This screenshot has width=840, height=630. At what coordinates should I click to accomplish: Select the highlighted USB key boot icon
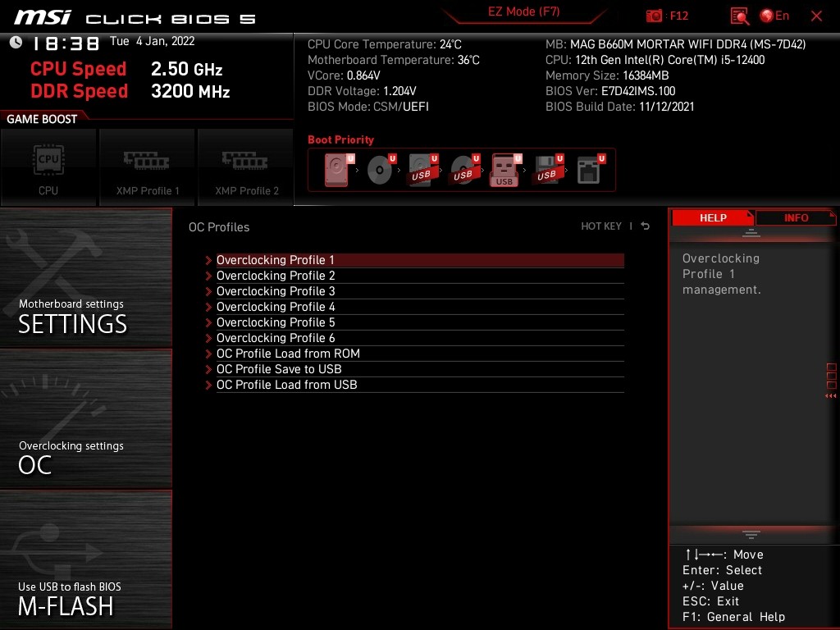pos(505,170)
